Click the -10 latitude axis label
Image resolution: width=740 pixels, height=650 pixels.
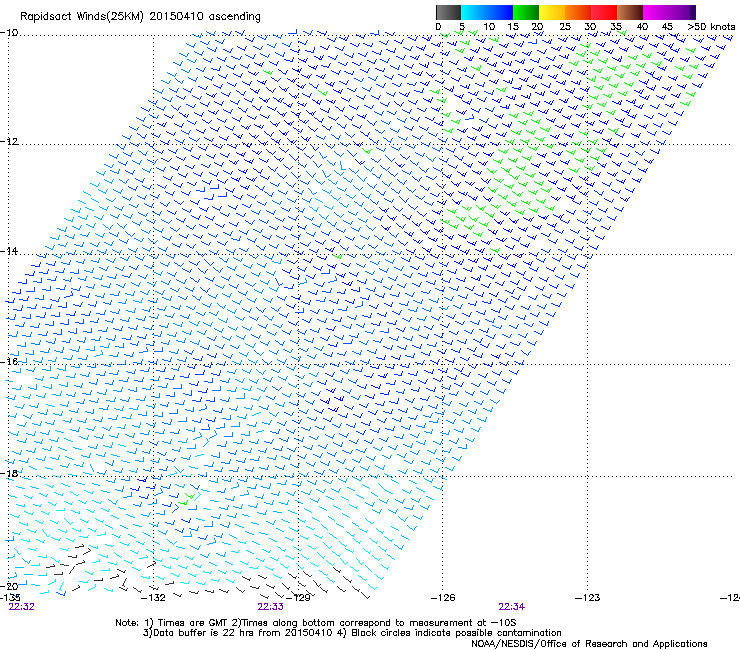(x=9, y=33)
